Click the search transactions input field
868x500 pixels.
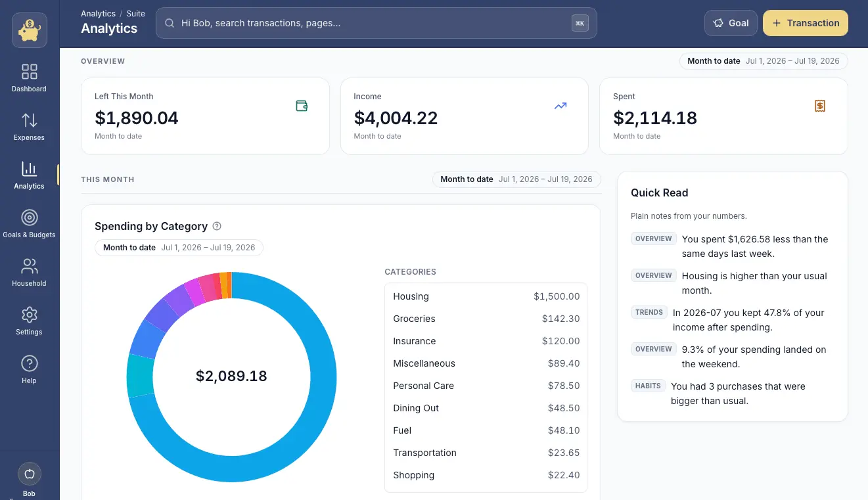(x=376, y=23)
